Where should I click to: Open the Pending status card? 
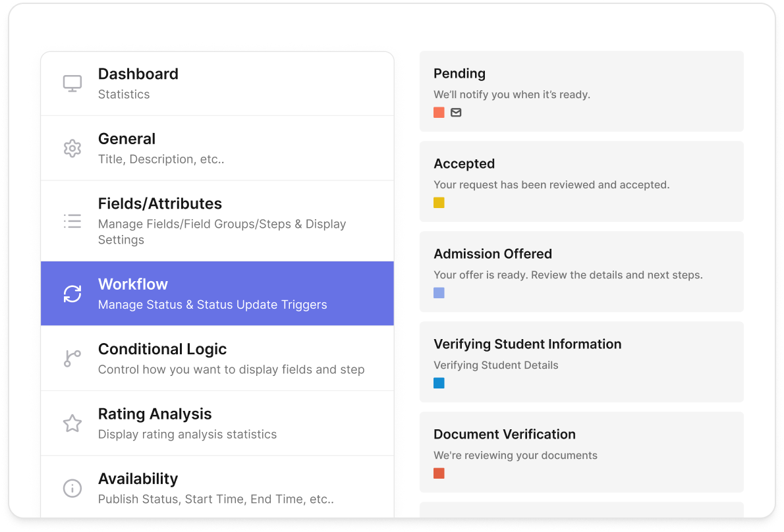tap(582, 92)
